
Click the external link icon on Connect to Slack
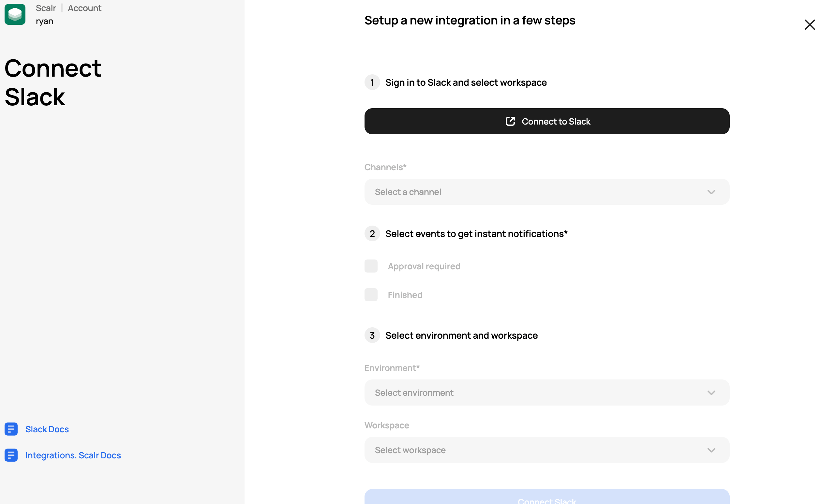510,121
